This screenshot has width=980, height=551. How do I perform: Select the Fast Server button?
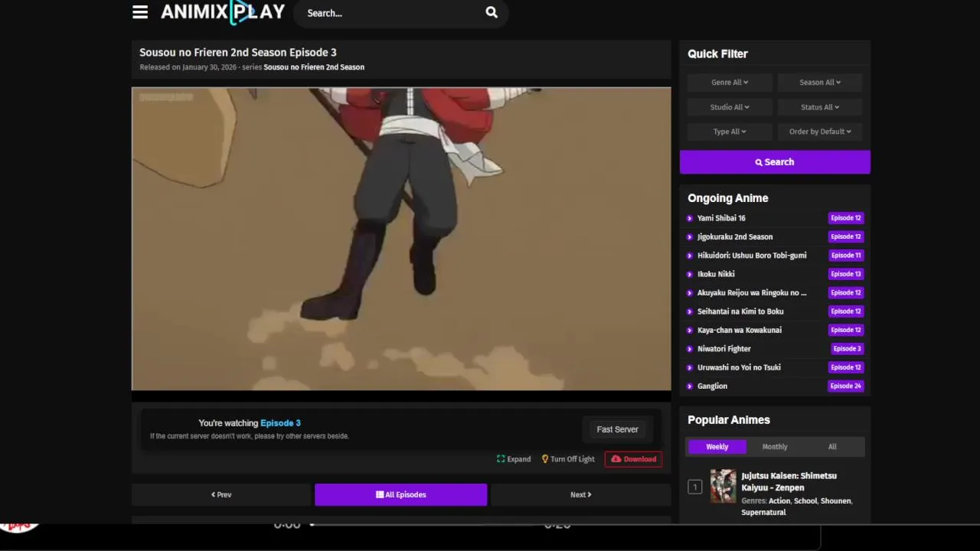[617, 430]
